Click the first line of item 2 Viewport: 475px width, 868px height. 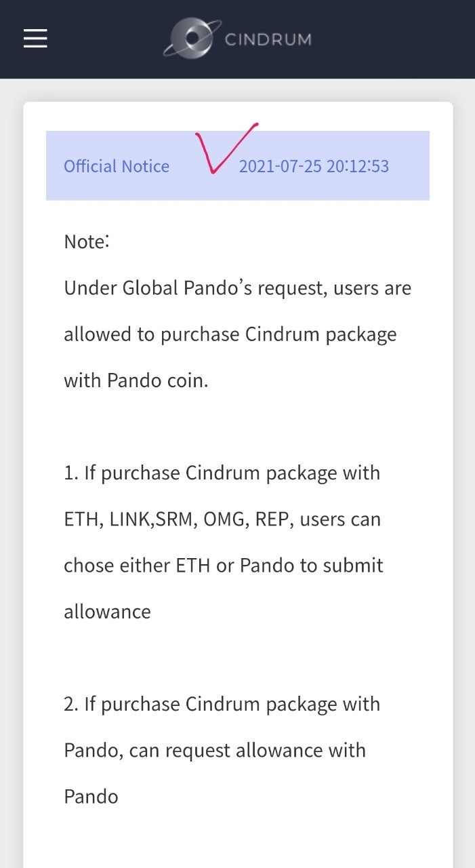[x=222, y=704]
